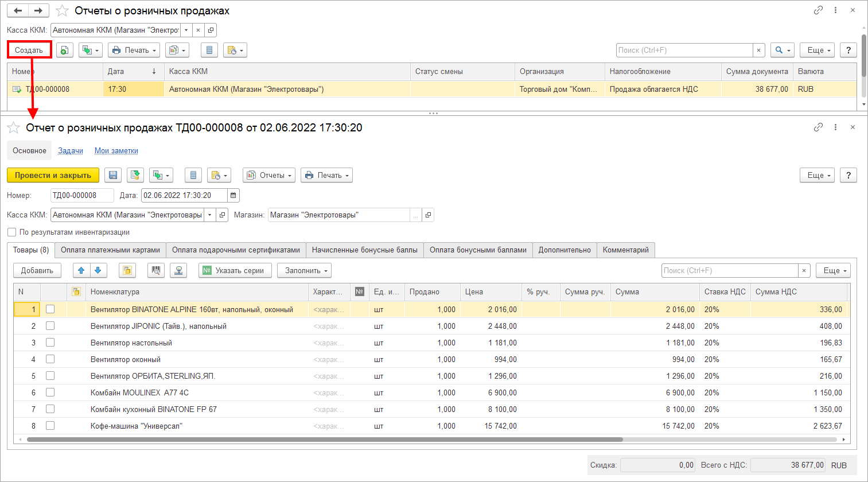
Task: Click the Добавить button above the goods table
Action: [37, 271]
